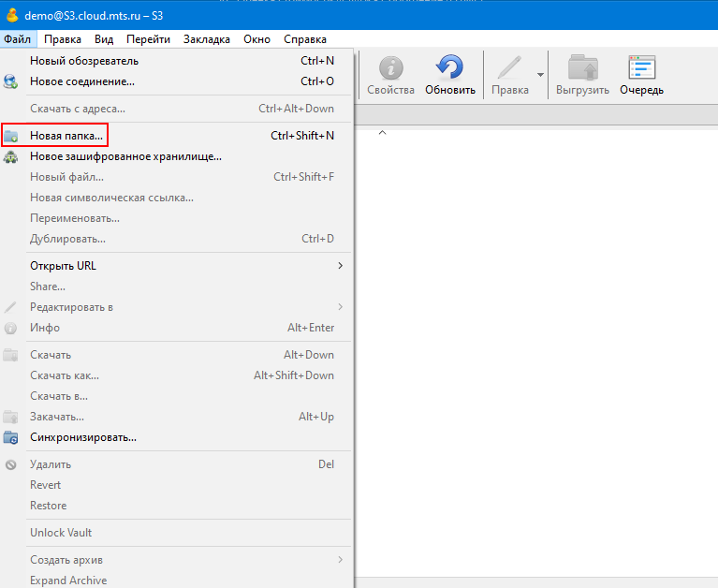Click the sort chevron in the column header
718x588 pixels.
(382, 134)
